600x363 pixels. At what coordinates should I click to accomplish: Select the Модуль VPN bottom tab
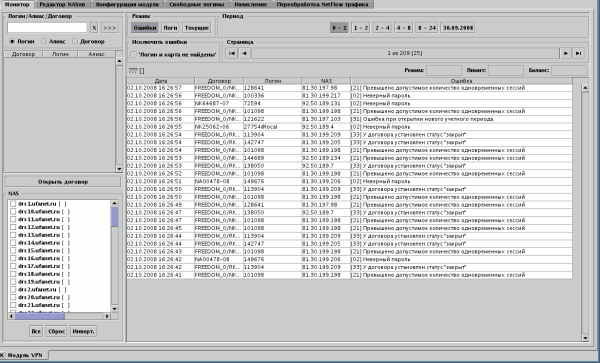tap(25, 355)
